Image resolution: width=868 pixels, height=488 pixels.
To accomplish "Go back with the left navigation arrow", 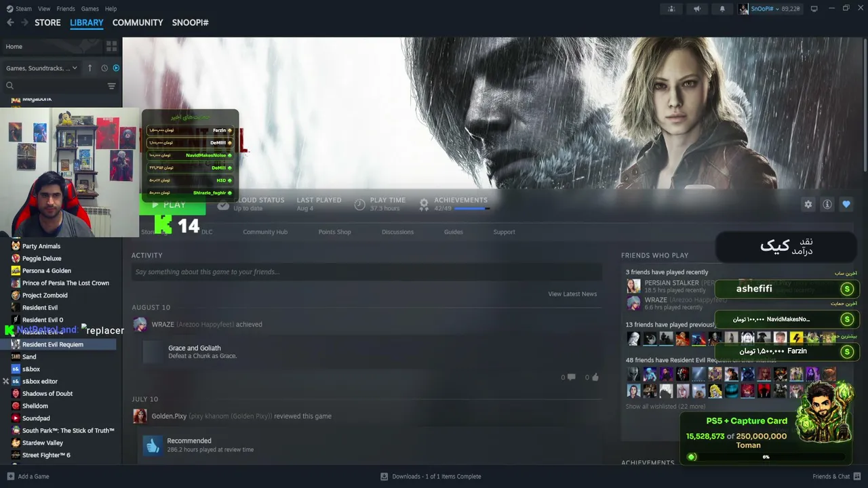I will pyautogui.click(x=10, y=22).
